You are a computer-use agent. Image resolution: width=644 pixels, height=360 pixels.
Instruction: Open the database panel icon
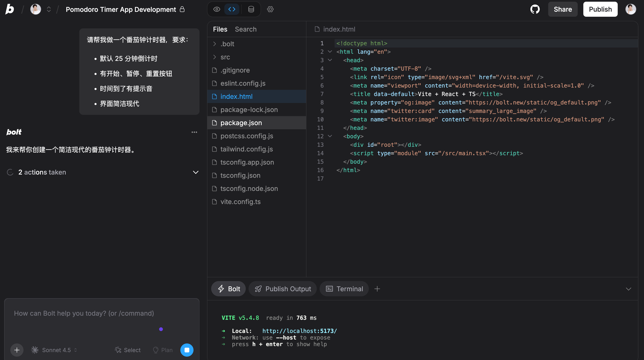pyautogui.click(x=251, y=10)
